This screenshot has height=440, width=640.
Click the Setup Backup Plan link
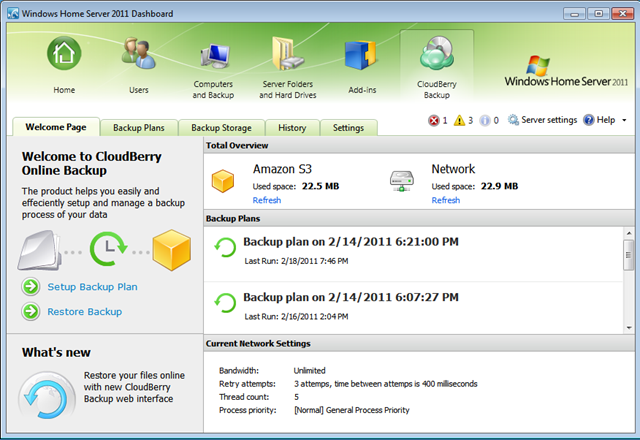[92, 287]
